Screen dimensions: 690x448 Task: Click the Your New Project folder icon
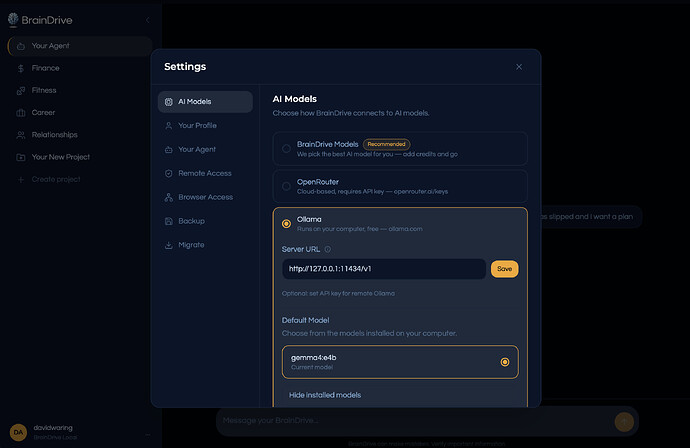point(21,157)
